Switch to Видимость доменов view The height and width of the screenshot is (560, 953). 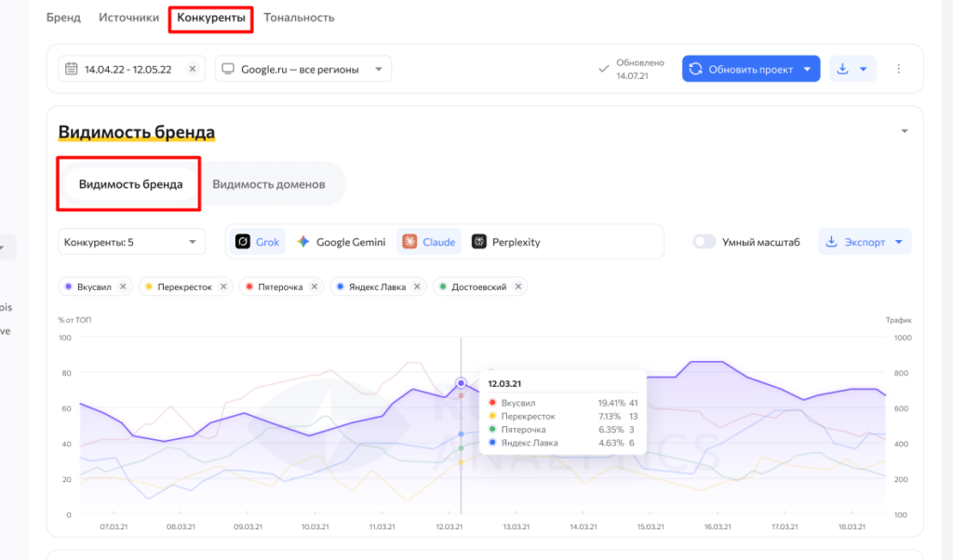[x=269, y=184]
